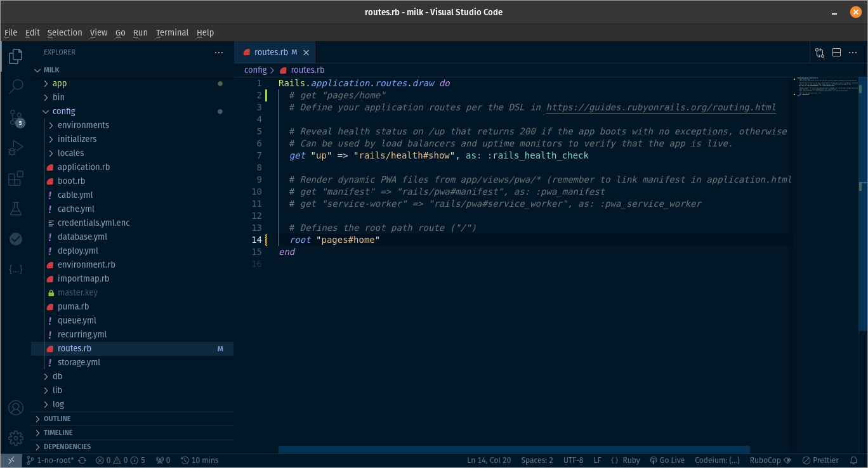Open the checkmark icon in activity bar
This screenshot has width=868, height=468.
pyautogui.click(x=16, y=238)
